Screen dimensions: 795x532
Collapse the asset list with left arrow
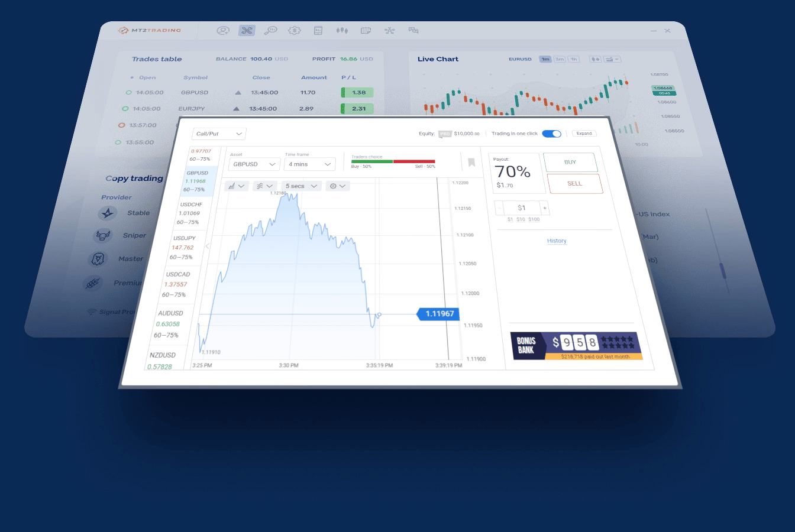(x=208, y=246)
